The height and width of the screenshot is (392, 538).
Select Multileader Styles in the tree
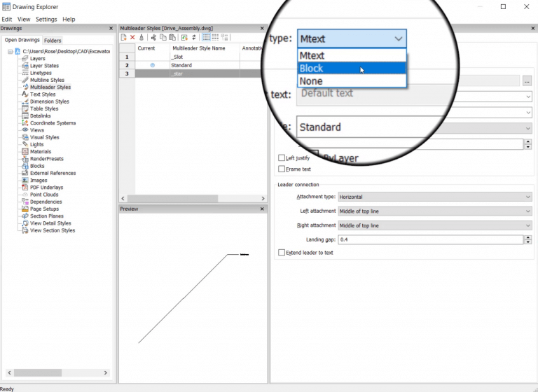point(50,87)
